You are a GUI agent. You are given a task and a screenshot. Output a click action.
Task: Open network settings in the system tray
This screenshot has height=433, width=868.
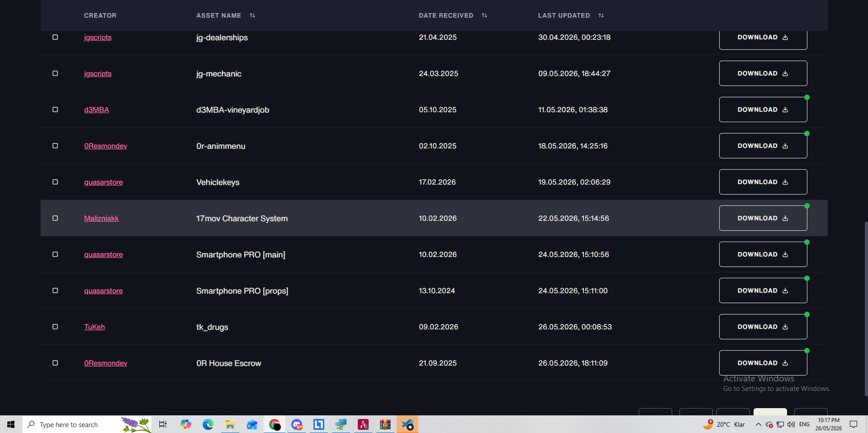pos(780,424)
